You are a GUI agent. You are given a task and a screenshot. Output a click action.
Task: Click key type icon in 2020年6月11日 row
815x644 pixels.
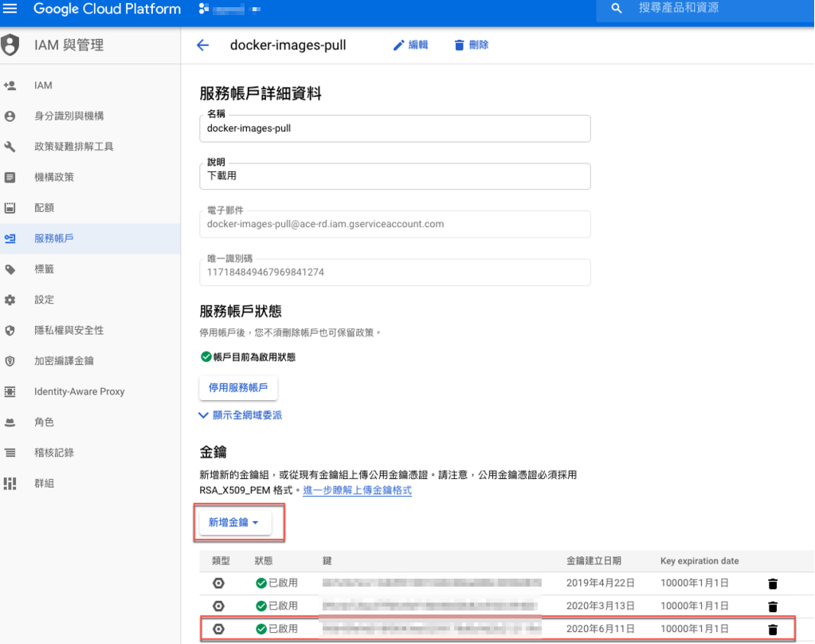click(x=219, y=629)
